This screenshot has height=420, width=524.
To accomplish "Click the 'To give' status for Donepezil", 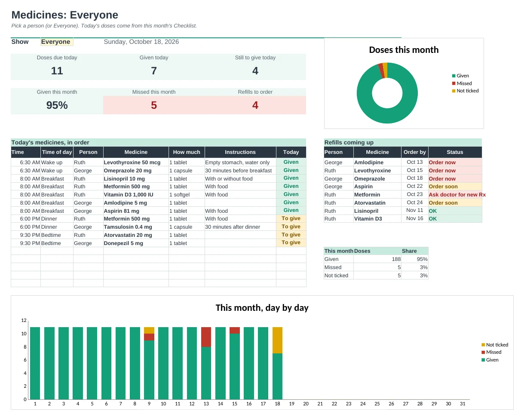I will (x=291, y=243).
